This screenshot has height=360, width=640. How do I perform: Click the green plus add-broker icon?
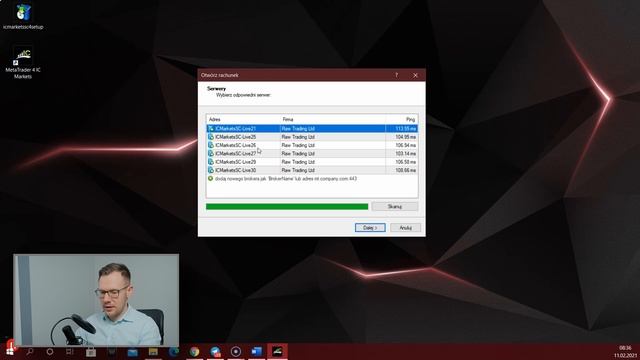[x=211, y=178]
